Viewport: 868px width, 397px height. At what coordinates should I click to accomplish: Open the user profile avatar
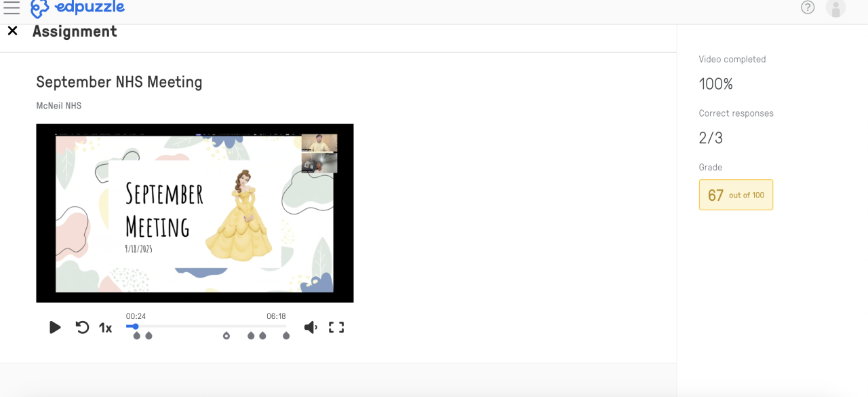click(835, 8)
